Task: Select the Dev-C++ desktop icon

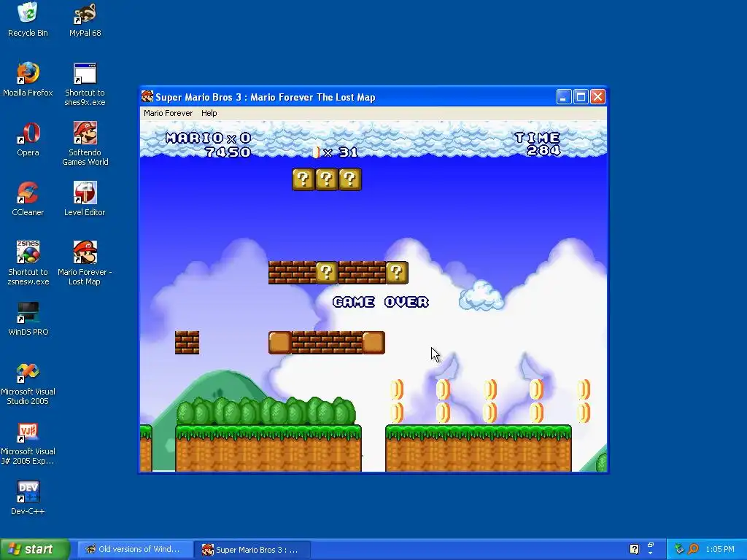Action: (x=28, y=499)
